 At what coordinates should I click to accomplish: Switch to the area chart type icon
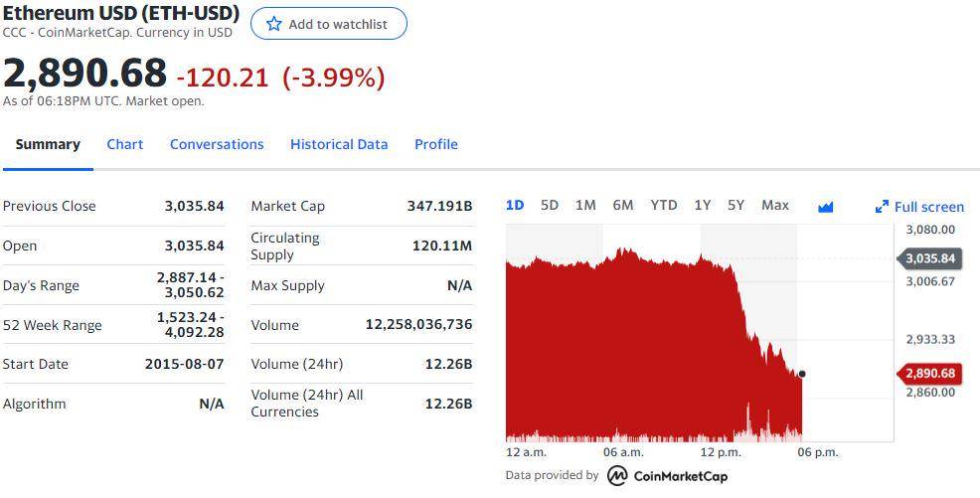[825, 207]
